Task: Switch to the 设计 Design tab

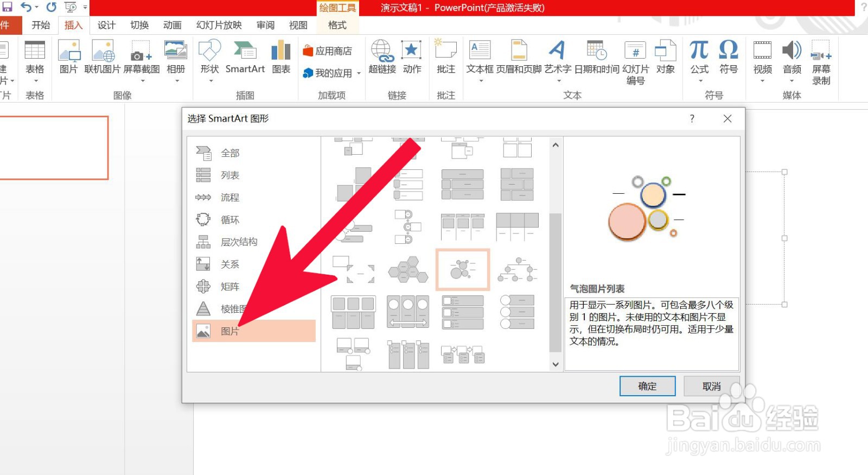Action: (x=106, y=25)
